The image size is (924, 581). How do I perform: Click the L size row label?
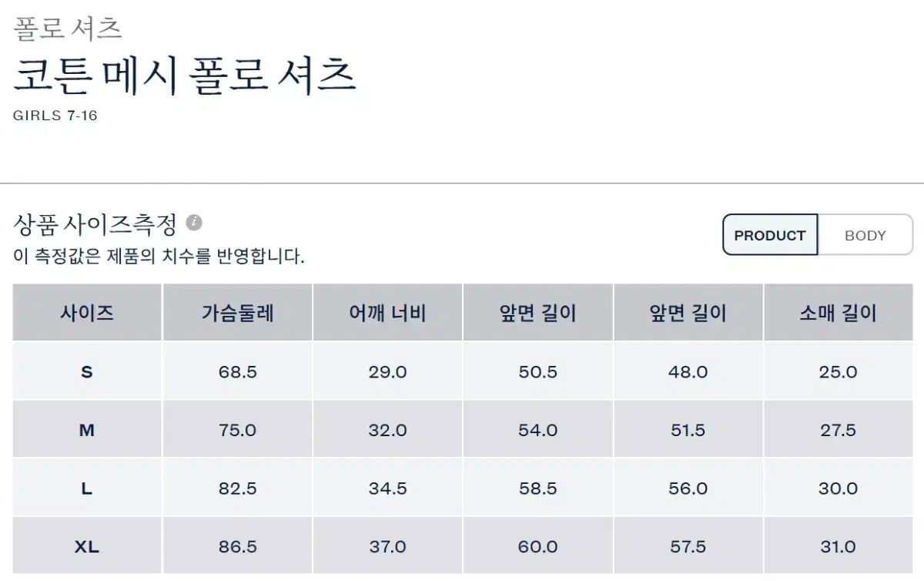pyautogui.click(x=87, y=489)
